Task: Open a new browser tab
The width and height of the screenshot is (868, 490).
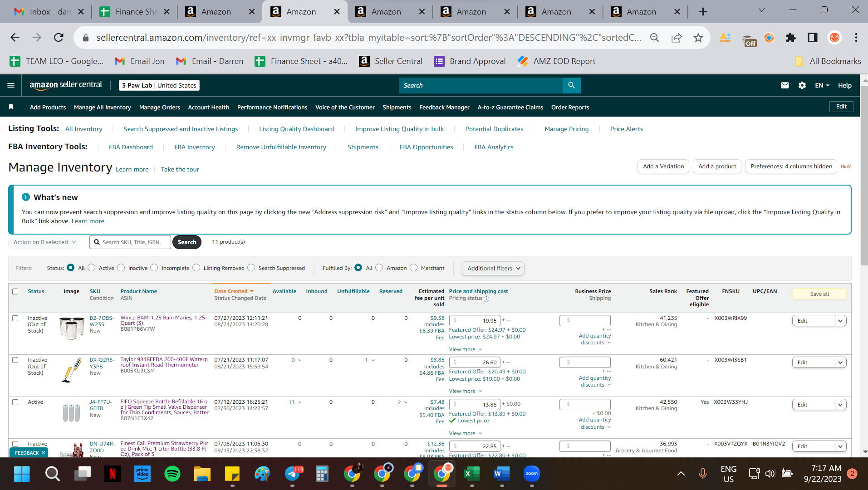Action: click(703, 12)
